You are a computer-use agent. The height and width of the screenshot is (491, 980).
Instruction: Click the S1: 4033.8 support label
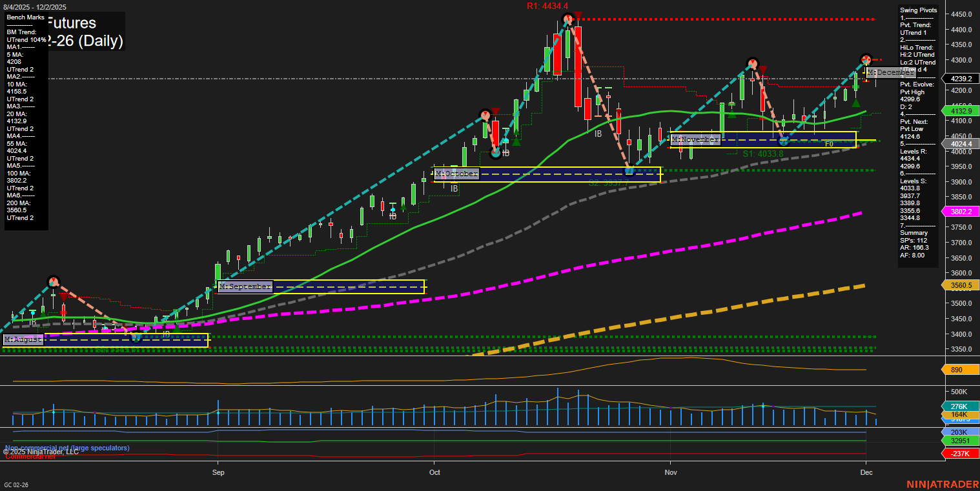pos(763,154)
